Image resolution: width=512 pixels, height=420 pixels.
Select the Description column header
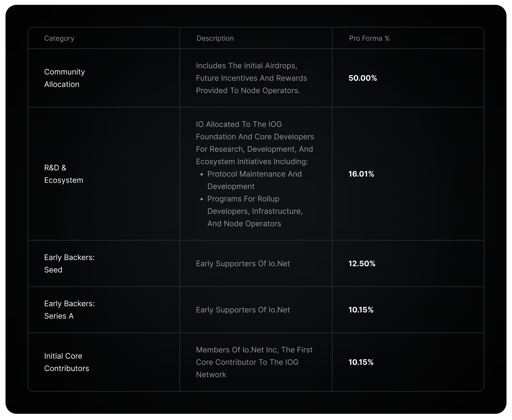[x=215, y=38]
